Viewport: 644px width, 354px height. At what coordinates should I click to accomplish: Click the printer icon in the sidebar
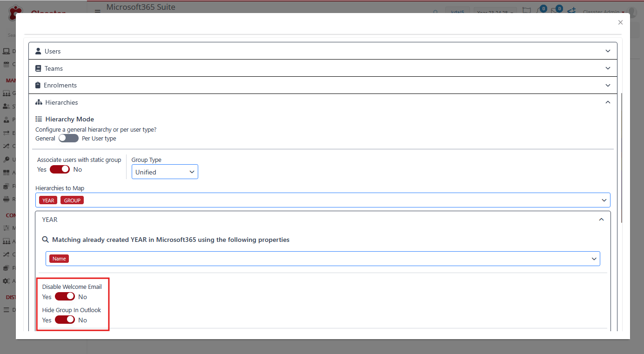(x=7, y=199)
